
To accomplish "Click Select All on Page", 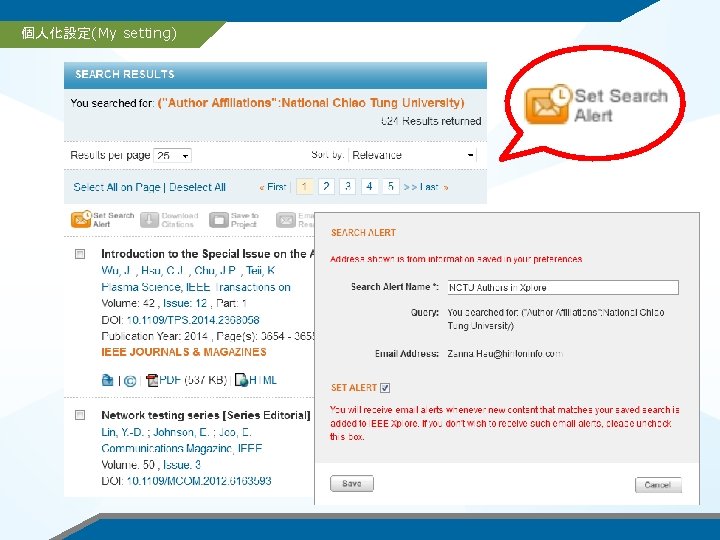I will pyautogui.click(x=117, y=187).
